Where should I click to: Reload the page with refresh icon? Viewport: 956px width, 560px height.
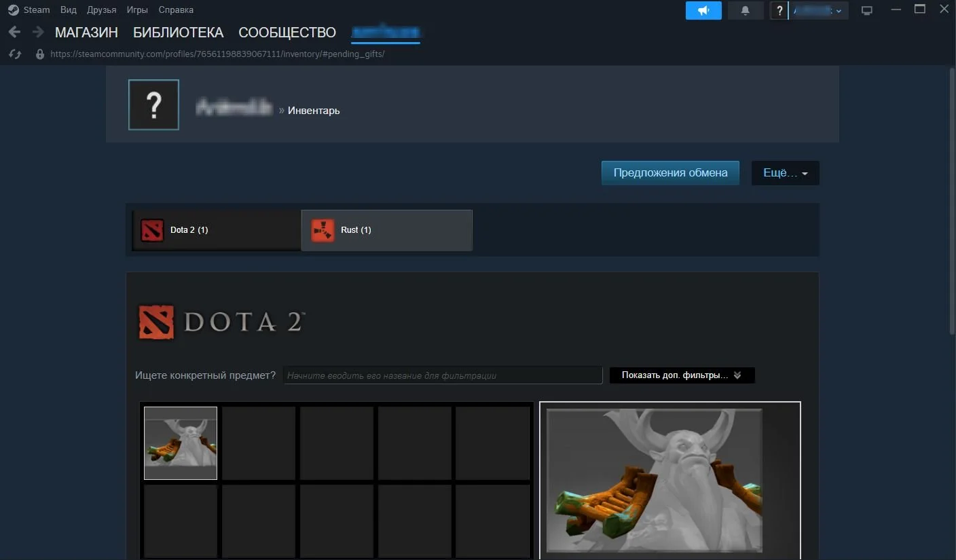pyautogui.click(x=15, y=54)
